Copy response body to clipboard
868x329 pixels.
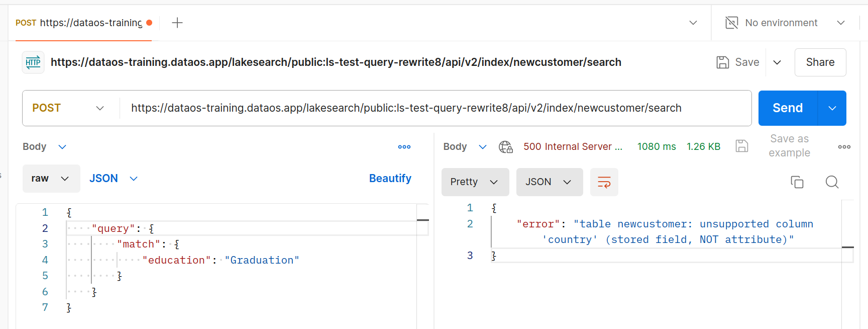point(797,182)
